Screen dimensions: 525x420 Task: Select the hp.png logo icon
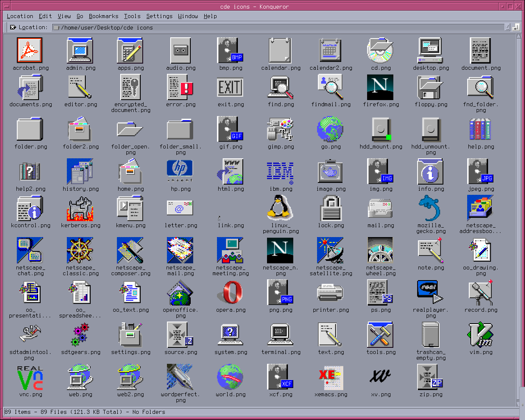(x=180, y=171)
